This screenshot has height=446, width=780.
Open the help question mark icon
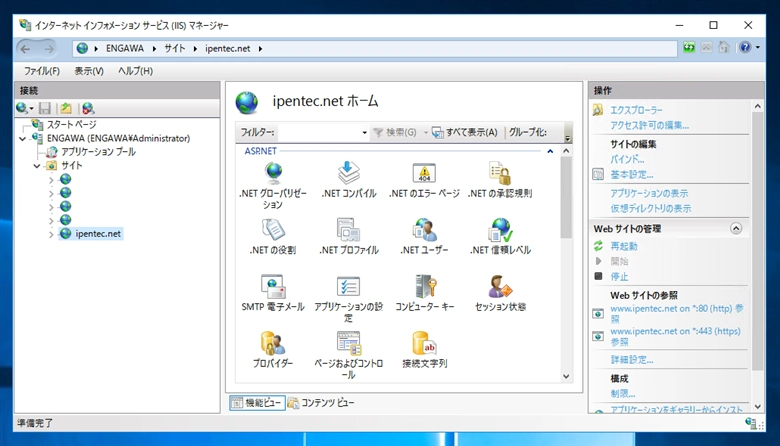(745, 48)
